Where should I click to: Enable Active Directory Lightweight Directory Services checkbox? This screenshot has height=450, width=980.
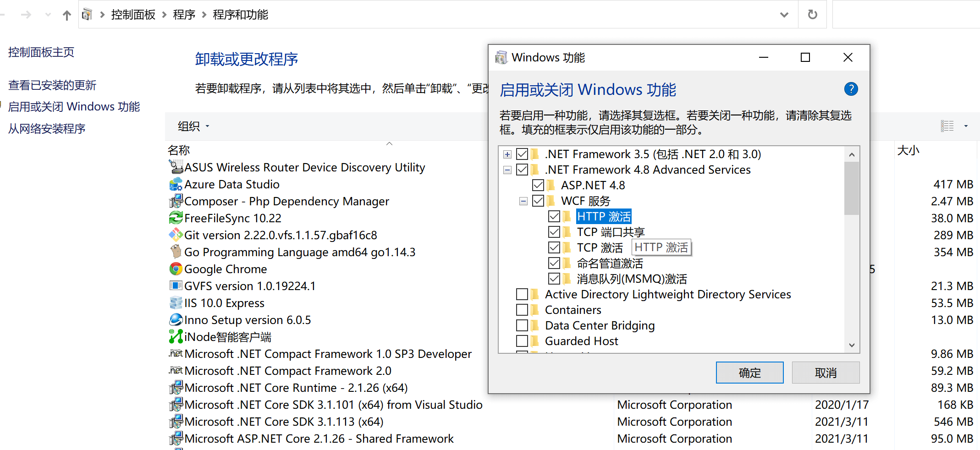click(522, 294)
